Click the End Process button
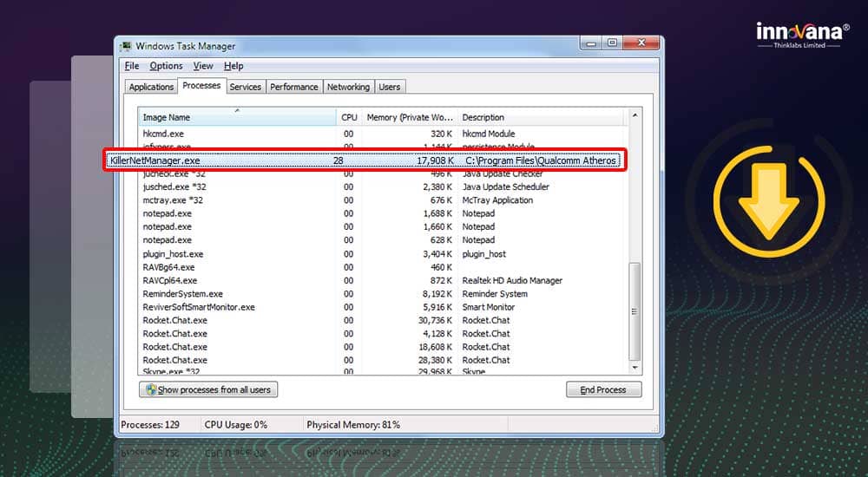Screen dimensions: 868x477 (x=603, y=389)
